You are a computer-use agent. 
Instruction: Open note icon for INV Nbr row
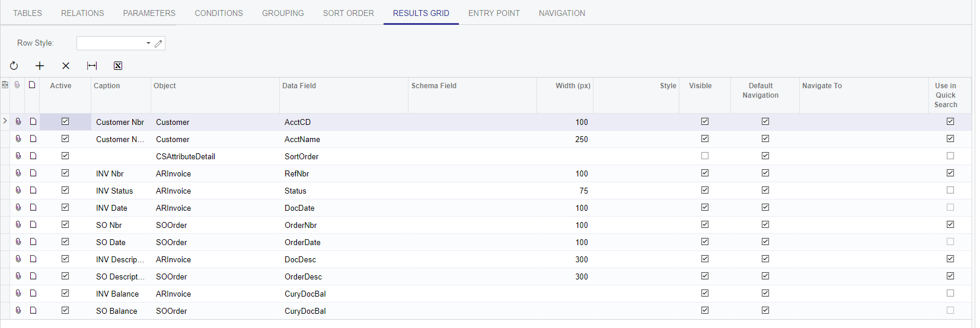[33, 173]
